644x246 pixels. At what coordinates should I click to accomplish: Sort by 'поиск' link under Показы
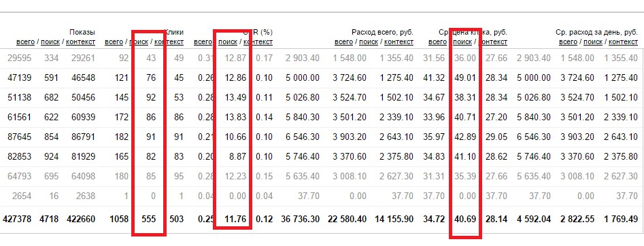click(50, 42)
